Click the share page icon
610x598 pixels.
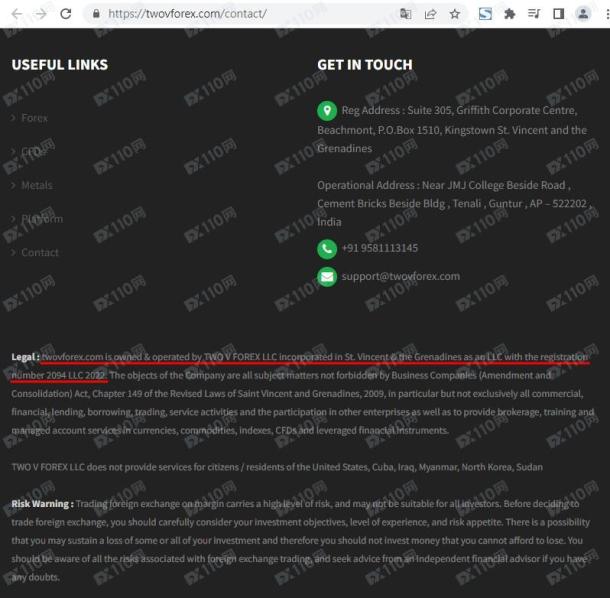(430, 14)
